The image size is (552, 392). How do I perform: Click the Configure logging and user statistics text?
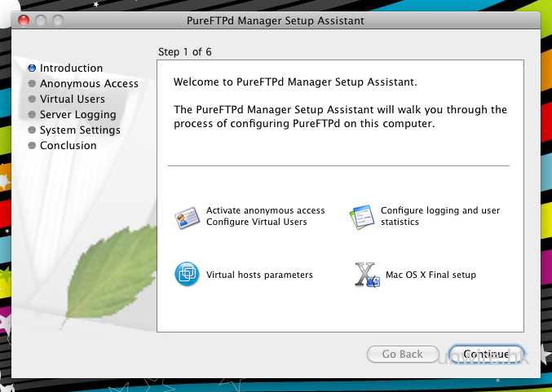[440, 216]
